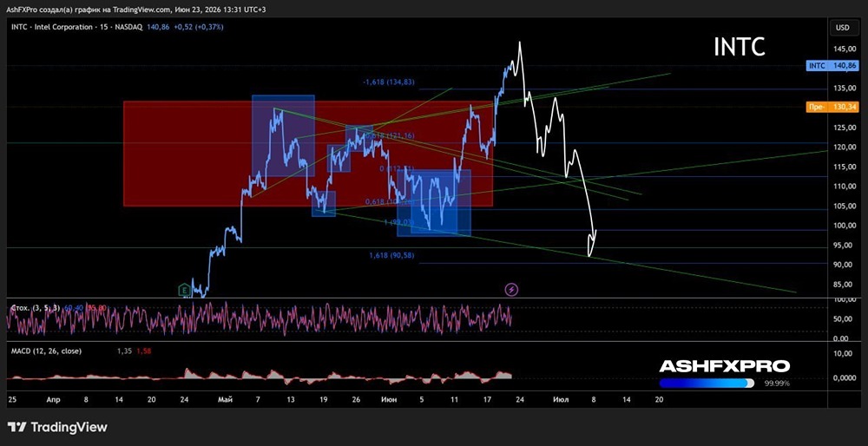Click the 19 date label on time axis
This screenshot has height=446, width=868.
323,399
